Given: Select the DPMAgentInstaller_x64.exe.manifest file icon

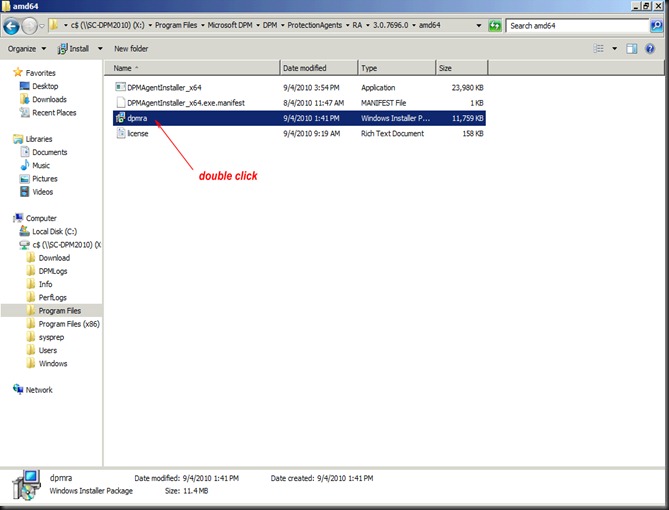Looking at the screenshot, I should 120,102.
